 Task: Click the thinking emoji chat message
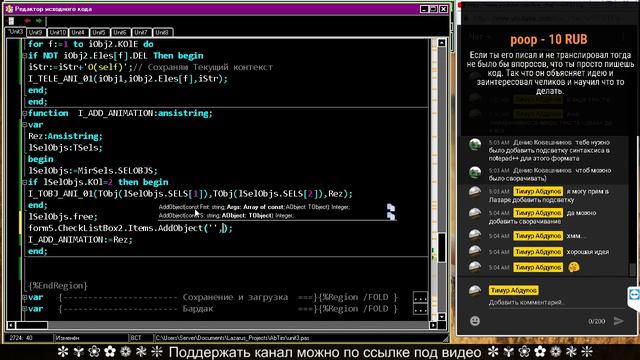pyautogui.click(x=574, y=267)
